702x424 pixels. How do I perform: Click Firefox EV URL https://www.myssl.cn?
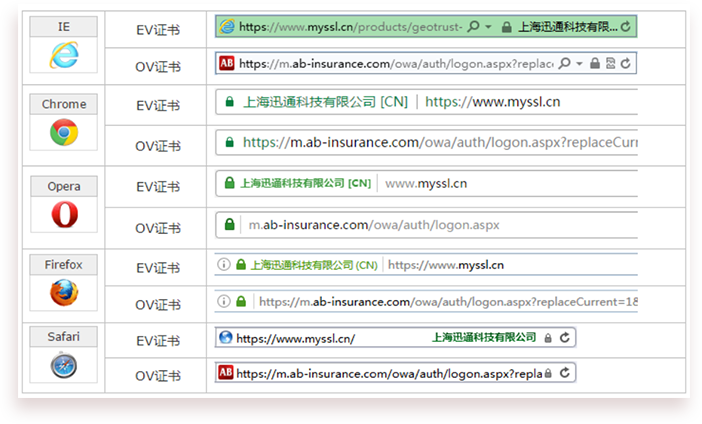click(x=446, y=265)
